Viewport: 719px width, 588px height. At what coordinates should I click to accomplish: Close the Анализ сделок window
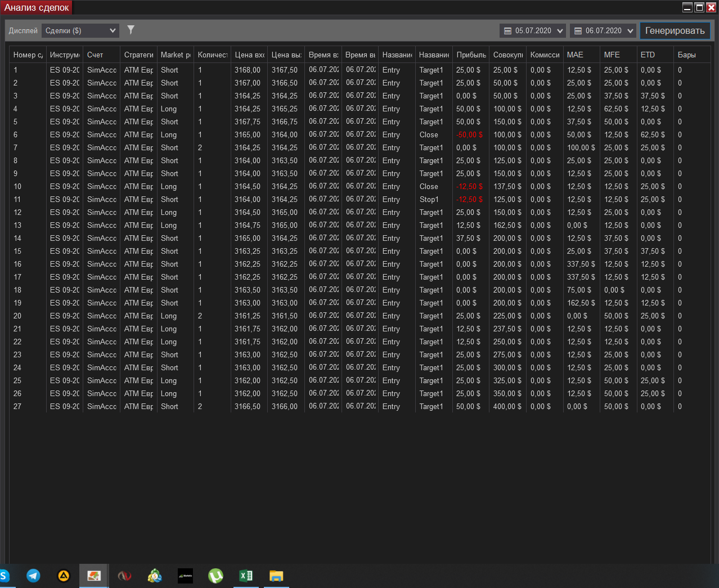tap(711, 7)
